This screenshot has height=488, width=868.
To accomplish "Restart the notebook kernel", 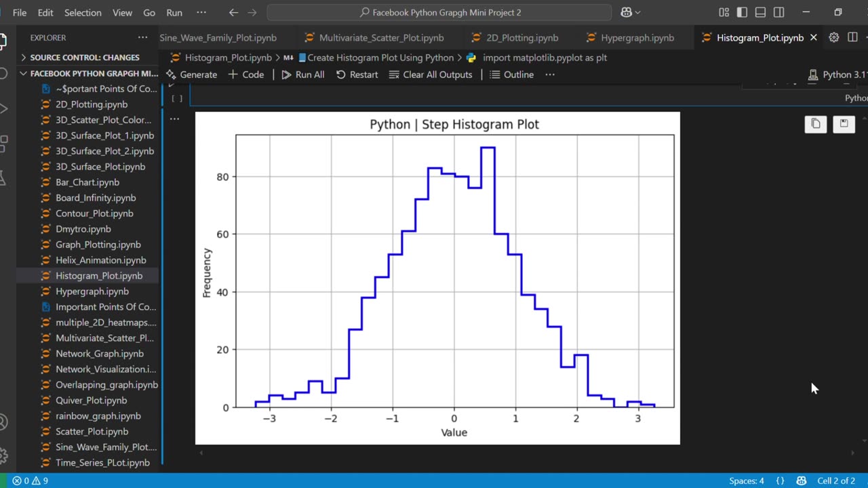I will point(357,75).
